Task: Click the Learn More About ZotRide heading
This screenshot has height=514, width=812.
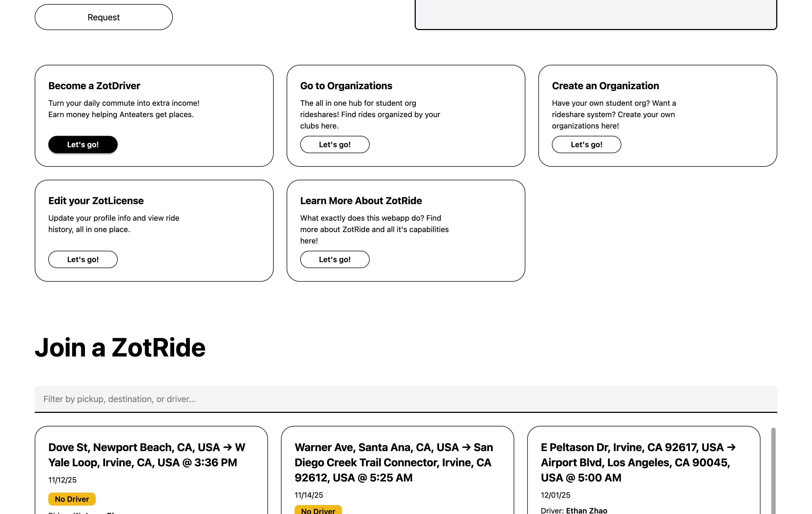Action: (361, 201)
